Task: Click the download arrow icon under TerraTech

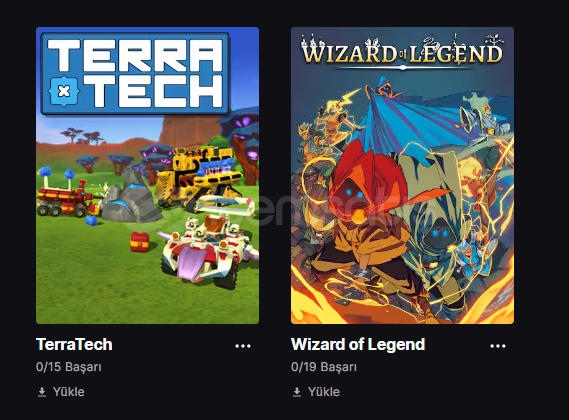Action: pyautogui.click(x=42, y=392)
